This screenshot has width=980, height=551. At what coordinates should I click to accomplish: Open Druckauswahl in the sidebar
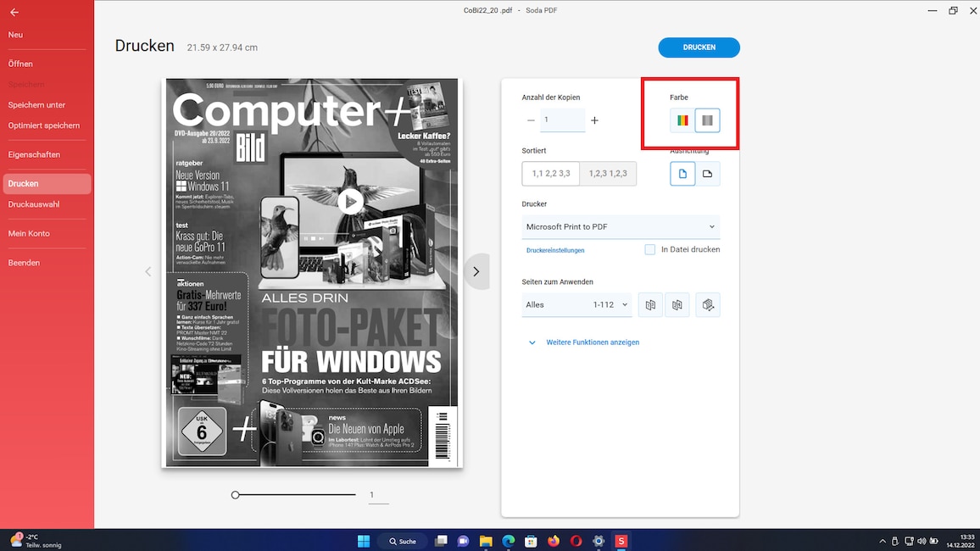[x=34, y=204]
